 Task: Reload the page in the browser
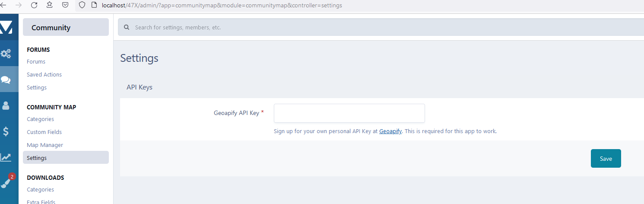point(34,5)
